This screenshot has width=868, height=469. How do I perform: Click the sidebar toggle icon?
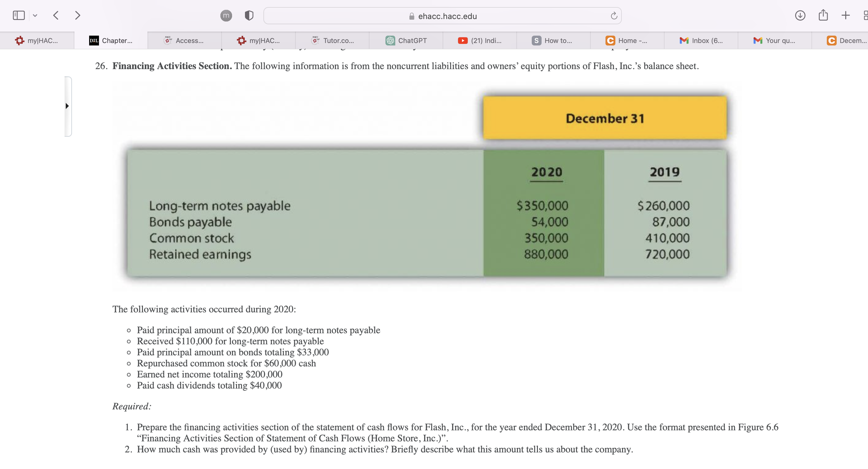coord(18,15)
